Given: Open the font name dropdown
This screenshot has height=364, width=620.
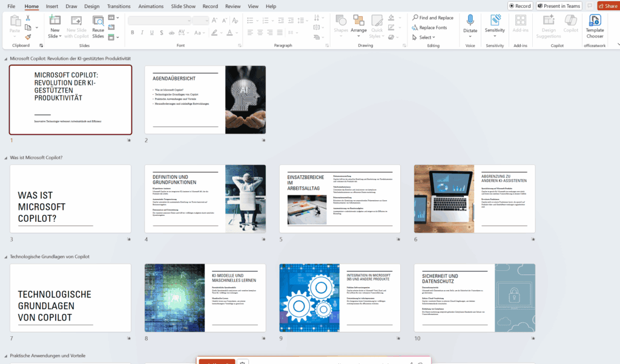Looking at the screenshot, I should click(189, 21).
